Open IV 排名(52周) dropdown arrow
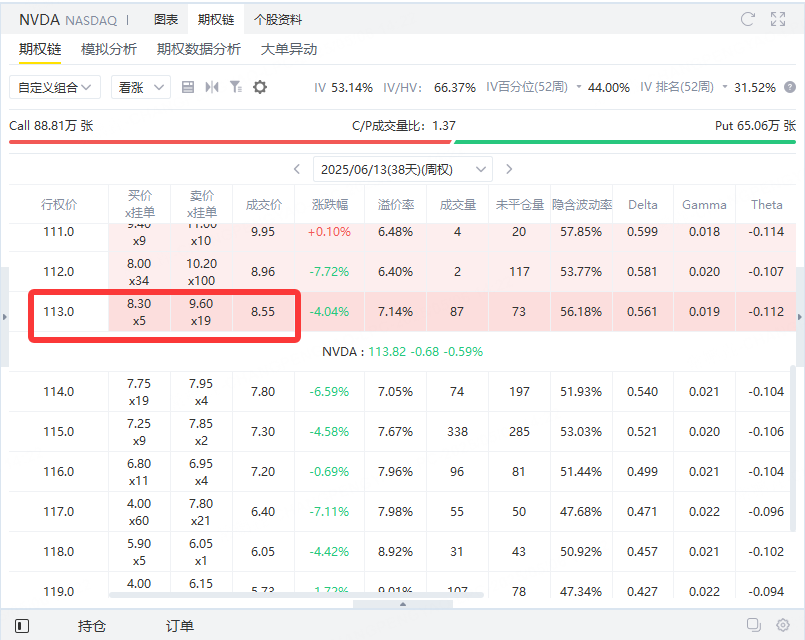Image resolution: width=805 pixels, height=640 pixels. coord(725,87)
